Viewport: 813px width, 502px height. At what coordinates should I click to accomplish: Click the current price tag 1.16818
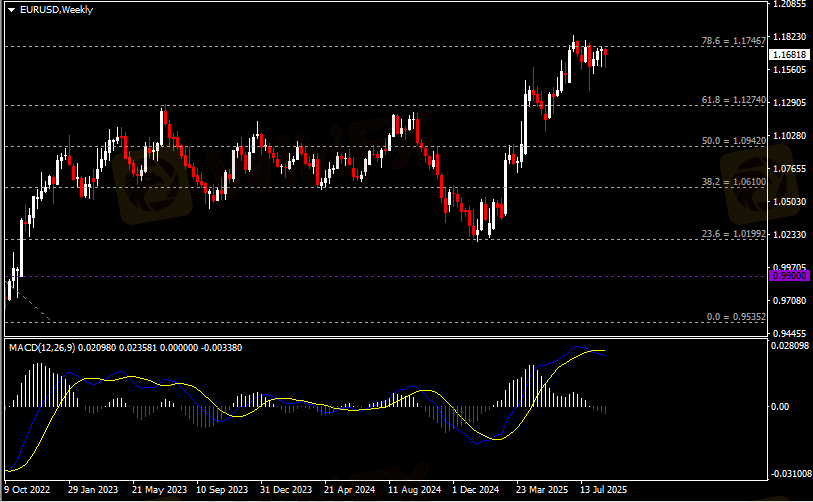(789, 55)
